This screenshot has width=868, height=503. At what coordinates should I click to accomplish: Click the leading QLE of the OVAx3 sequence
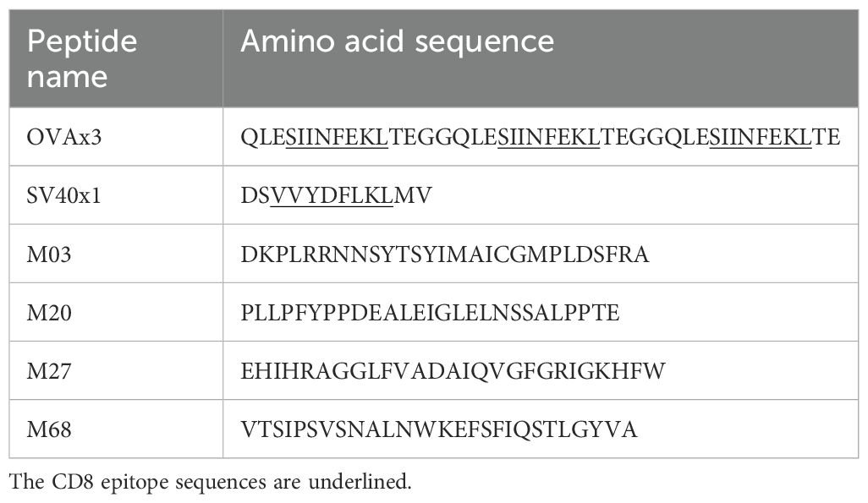262,137
